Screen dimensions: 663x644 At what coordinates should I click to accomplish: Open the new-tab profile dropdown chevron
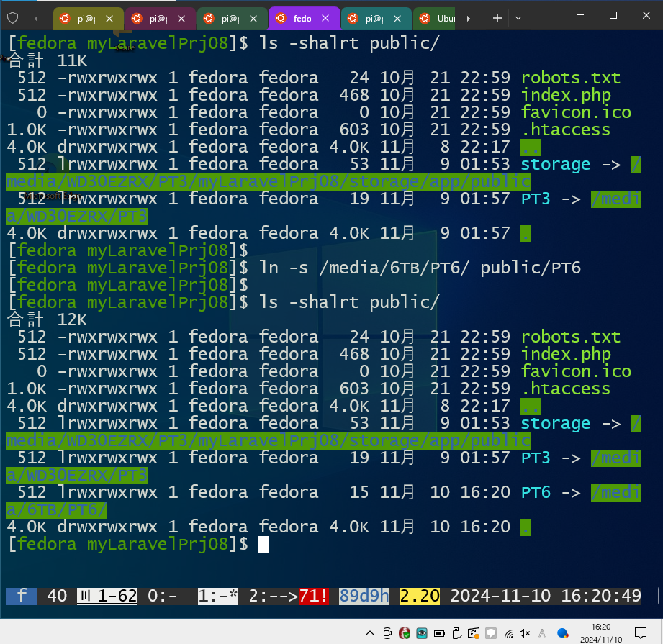[x=518, y=19]
